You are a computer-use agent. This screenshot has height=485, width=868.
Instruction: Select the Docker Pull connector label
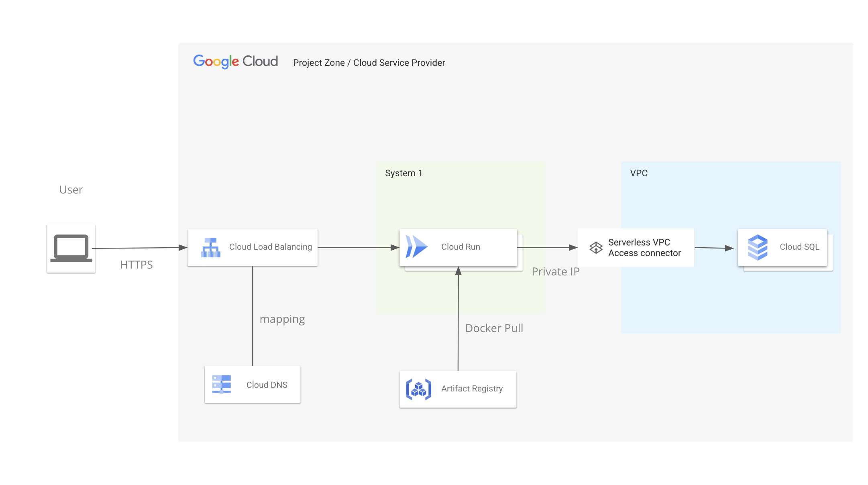(x=494, y=328)
